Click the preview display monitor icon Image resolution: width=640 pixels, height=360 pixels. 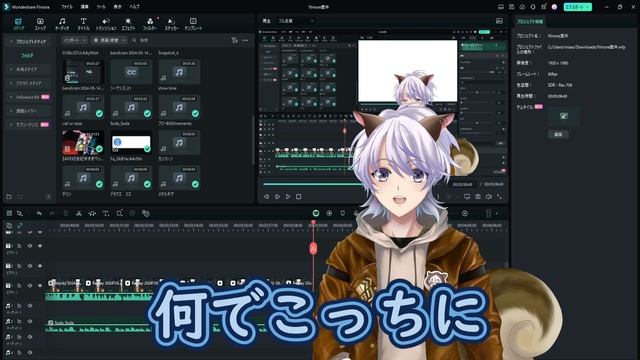tap(467, 197)
